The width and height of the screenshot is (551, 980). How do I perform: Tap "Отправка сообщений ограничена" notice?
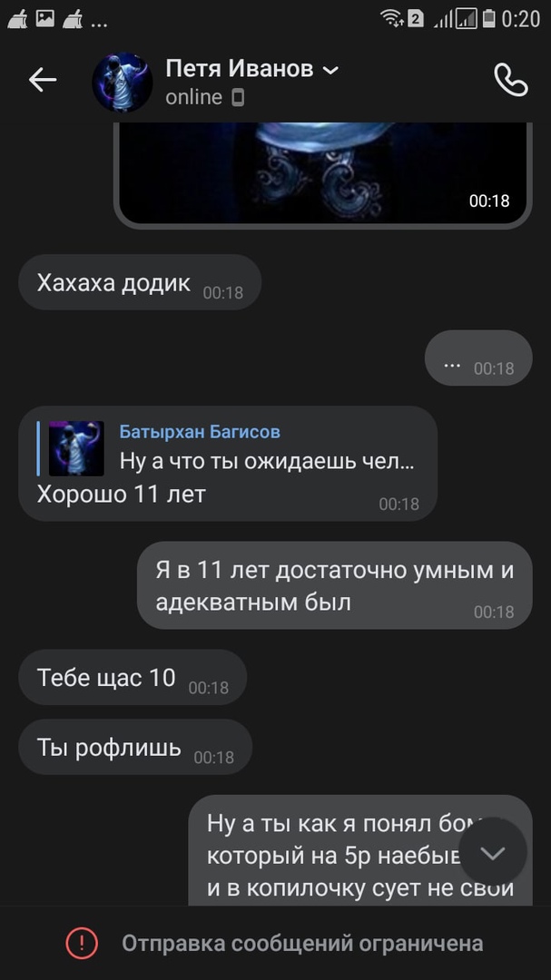tap(302, 943)
